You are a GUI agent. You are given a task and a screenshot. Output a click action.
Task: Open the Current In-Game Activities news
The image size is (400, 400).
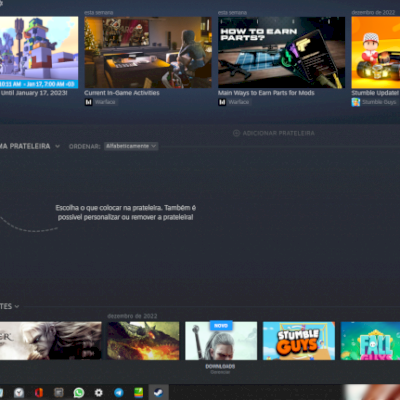(122, 93)
